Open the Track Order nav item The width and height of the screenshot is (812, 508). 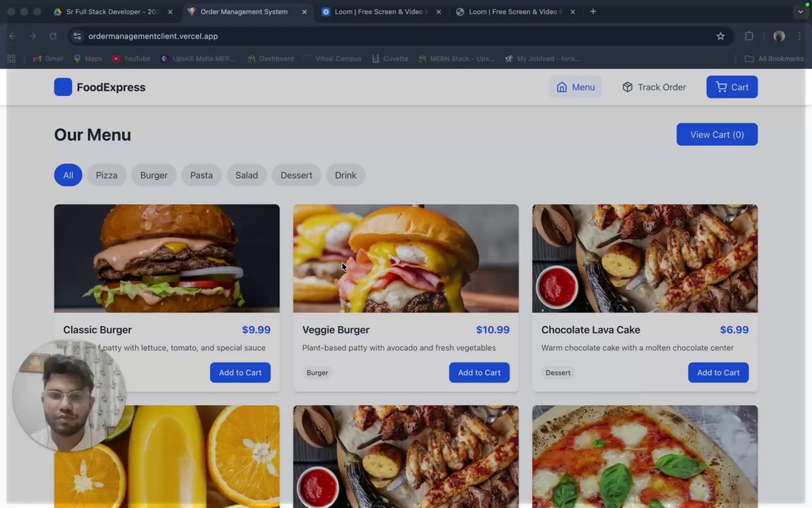(x=654, y=87)
